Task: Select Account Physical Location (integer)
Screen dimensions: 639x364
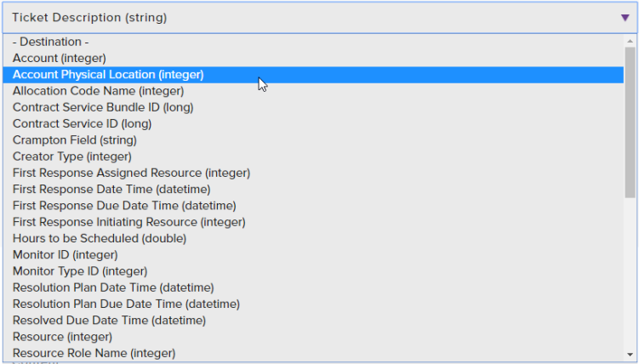Action: (108, 75)
